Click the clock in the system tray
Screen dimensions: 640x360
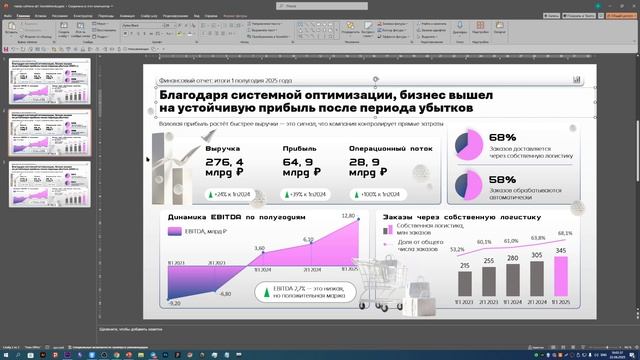click(618, 355)
